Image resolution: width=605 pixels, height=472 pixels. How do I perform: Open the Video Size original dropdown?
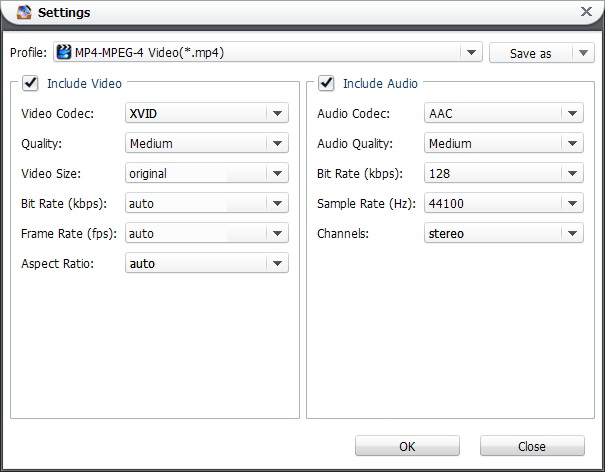(207, 173)
